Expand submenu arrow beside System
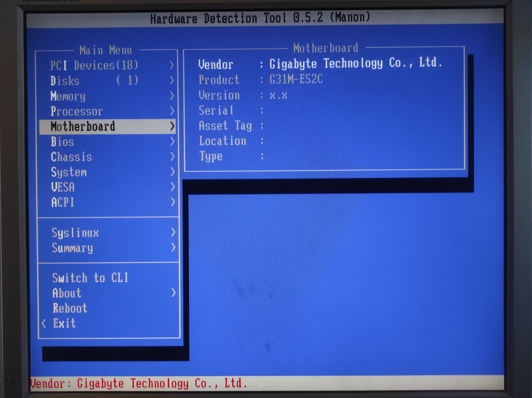Screen dimensions: 532x398 tap(172, 172)
